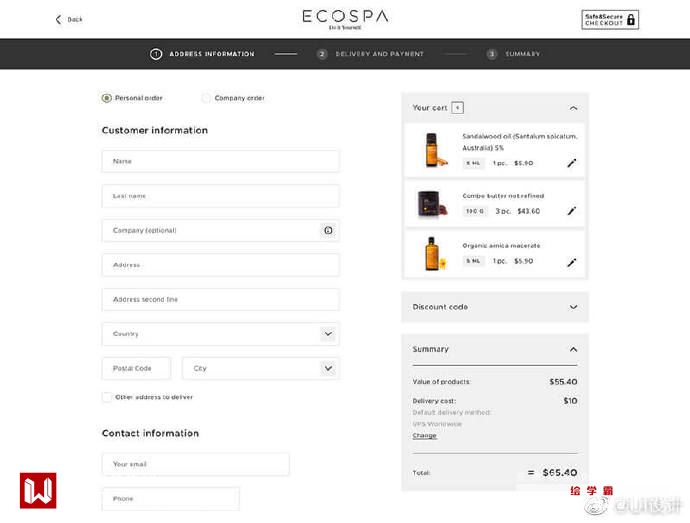The width and height of the screenshot is (690, 523).
Task: Click the red W logo icon
Action: click(38, 490)
